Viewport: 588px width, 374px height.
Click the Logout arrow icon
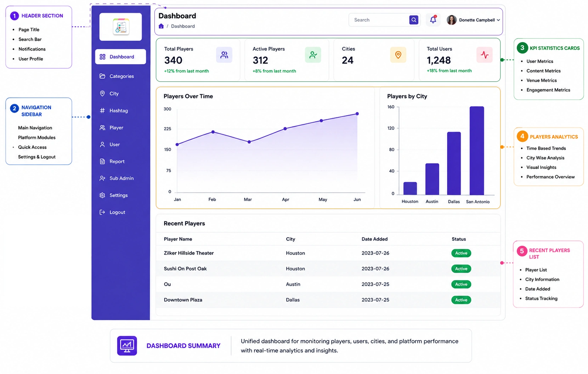102,212
